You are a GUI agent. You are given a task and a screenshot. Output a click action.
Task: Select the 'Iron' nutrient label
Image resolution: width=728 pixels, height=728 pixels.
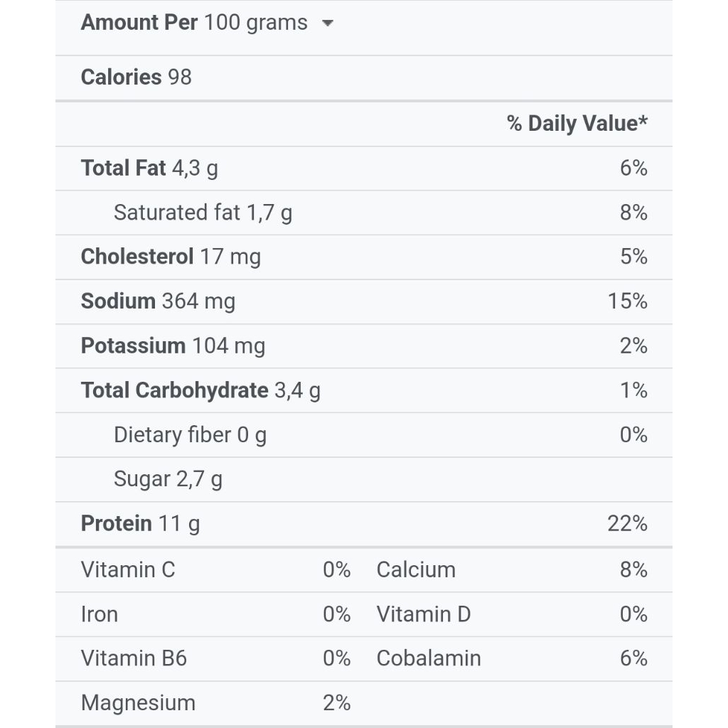point(99,614)
